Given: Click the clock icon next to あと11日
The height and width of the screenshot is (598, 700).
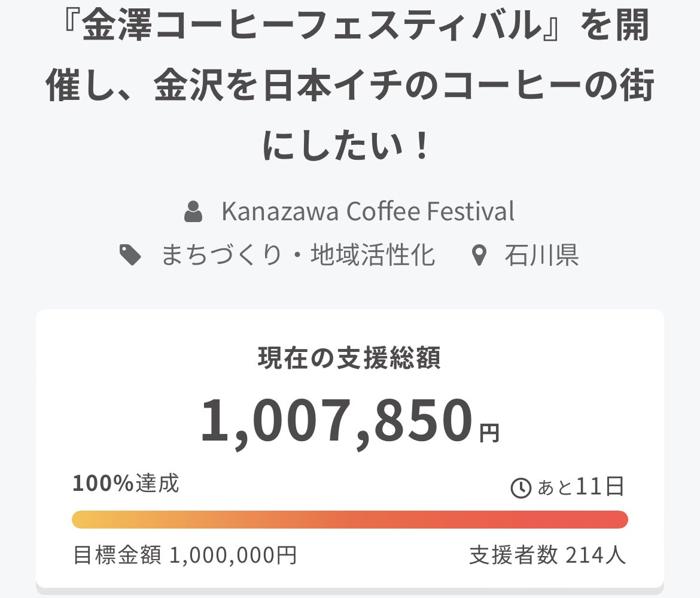Looking at the screenshot, I should [521, 488].
